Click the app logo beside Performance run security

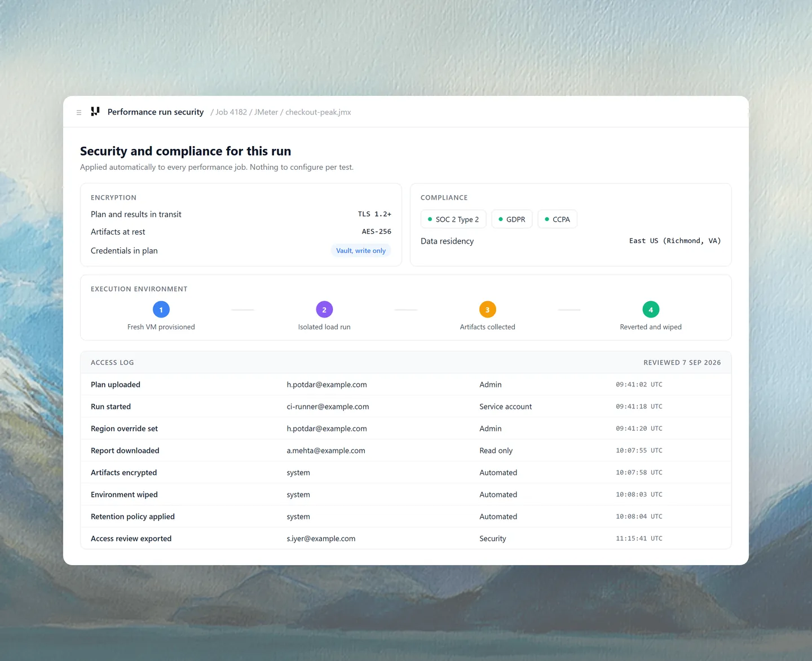click(95, 112)
